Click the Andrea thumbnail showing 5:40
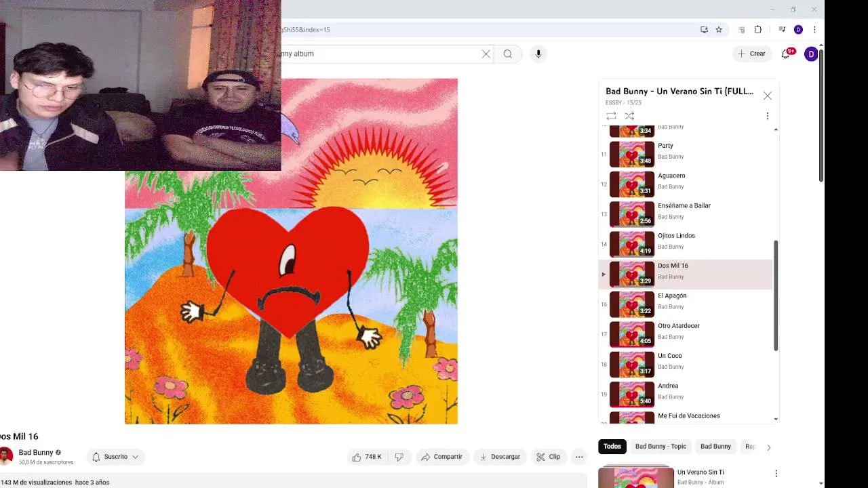Image resolution: width=868 pixels, height=488 pixels. 632,394
